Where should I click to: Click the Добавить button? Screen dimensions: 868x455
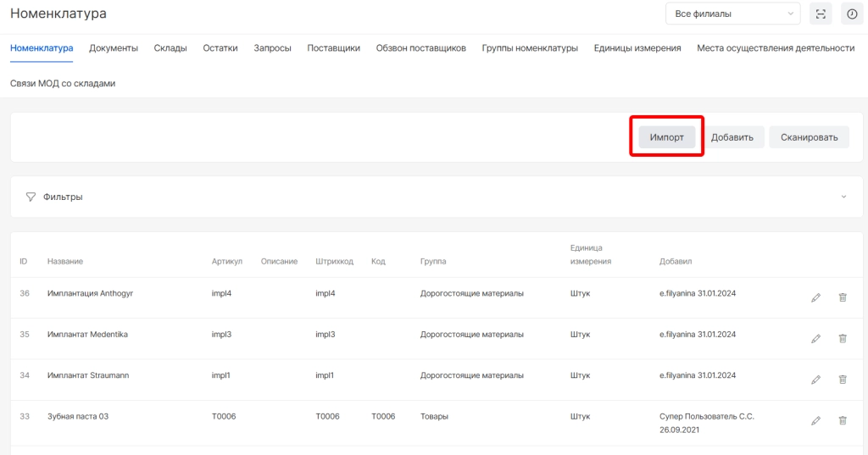732,137
